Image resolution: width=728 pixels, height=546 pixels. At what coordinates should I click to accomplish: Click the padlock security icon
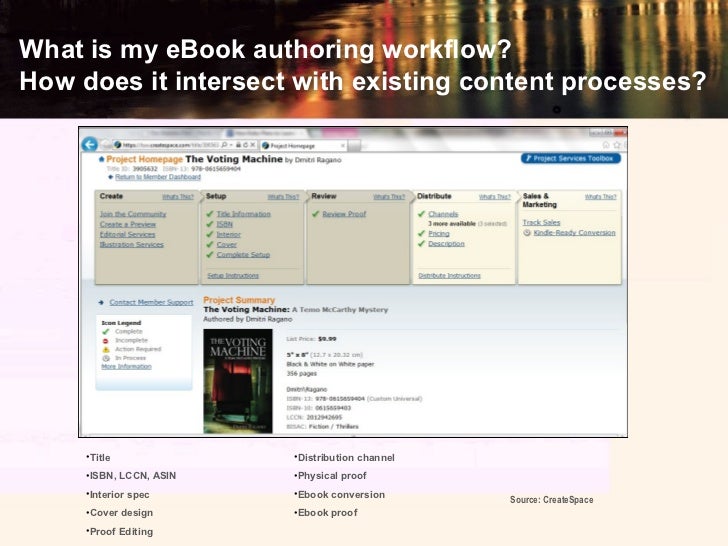[x=238, y=145]
